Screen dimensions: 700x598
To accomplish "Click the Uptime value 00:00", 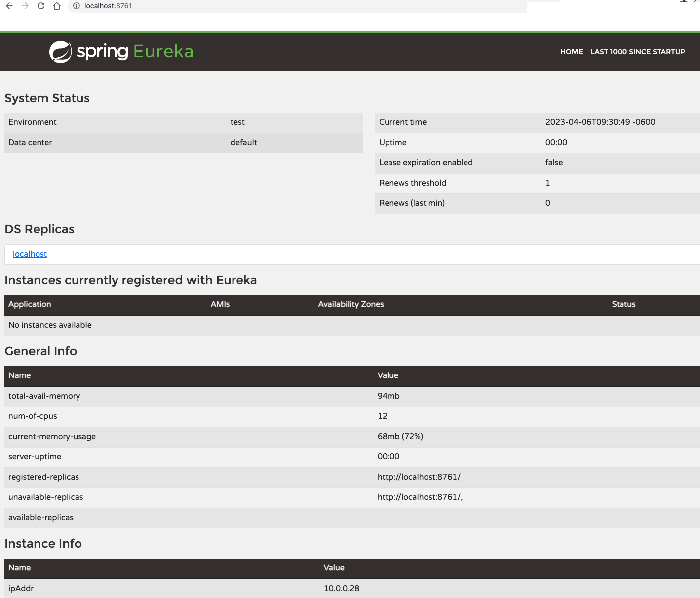I will point(556,143).
